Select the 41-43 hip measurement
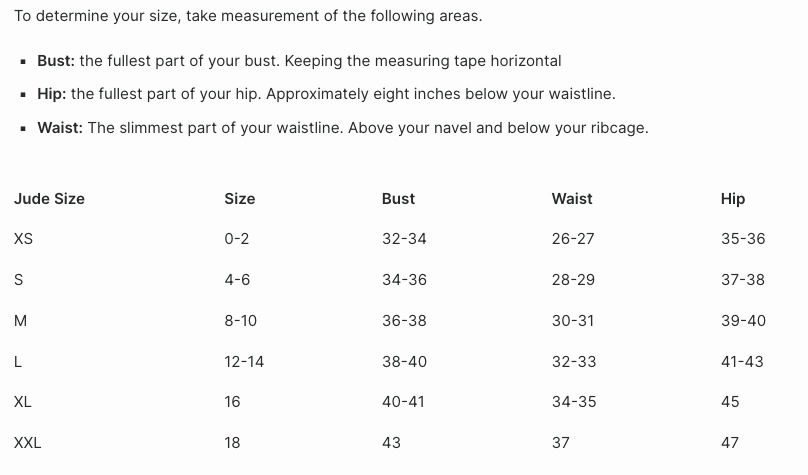The height and width of the screenshot is (475, 808). coord(742,362)
